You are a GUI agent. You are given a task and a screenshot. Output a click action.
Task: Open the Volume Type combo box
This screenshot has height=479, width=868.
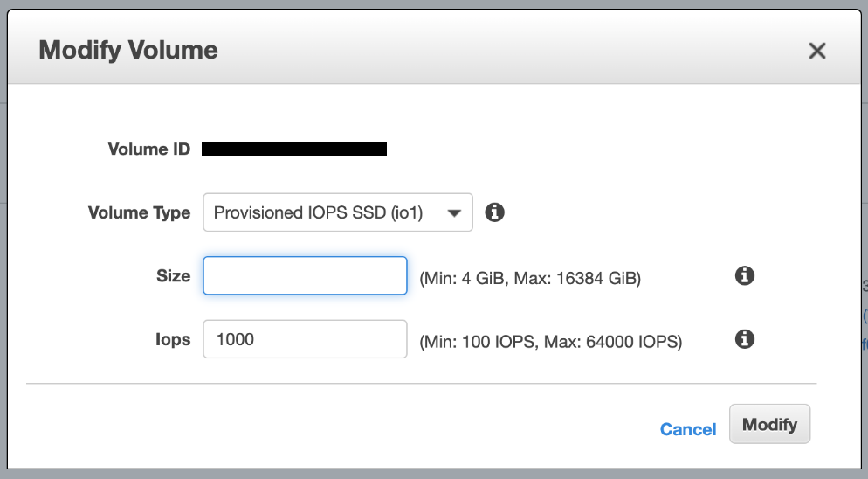338,212
